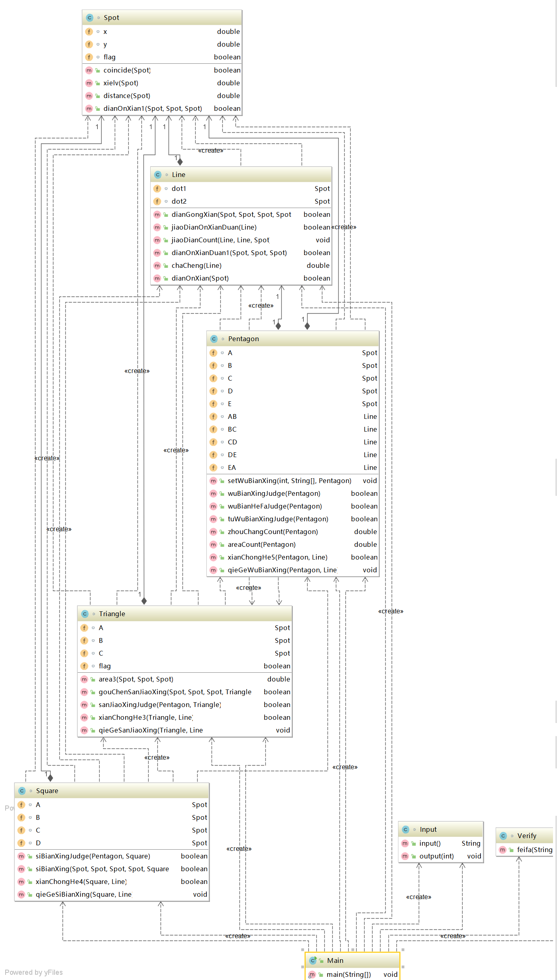Click the class icon beside the Triangle title

(x=85, y=614)
